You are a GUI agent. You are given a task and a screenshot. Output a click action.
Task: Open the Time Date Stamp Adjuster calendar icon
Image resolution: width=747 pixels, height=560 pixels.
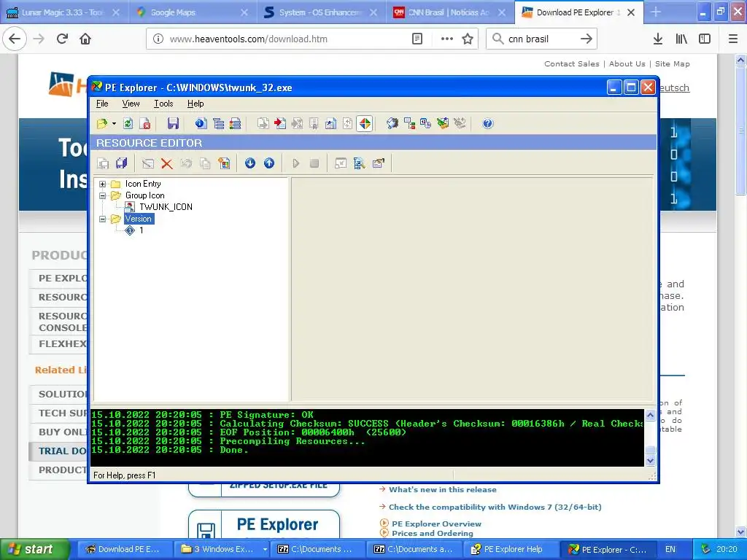coord(425,124)
